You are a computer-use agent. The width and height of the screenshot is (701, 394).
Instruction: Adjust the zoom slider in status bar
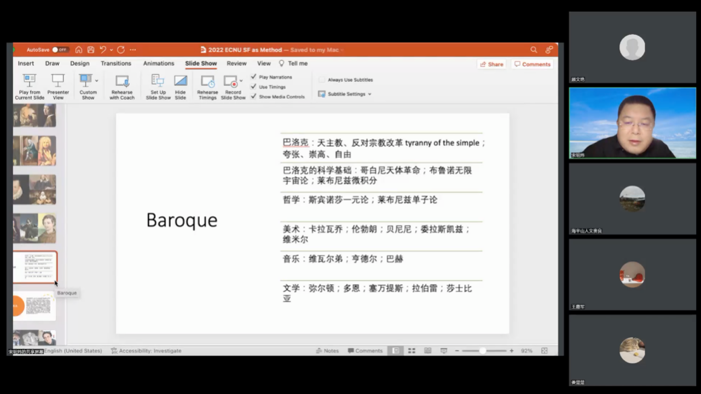tap(482, 351)
